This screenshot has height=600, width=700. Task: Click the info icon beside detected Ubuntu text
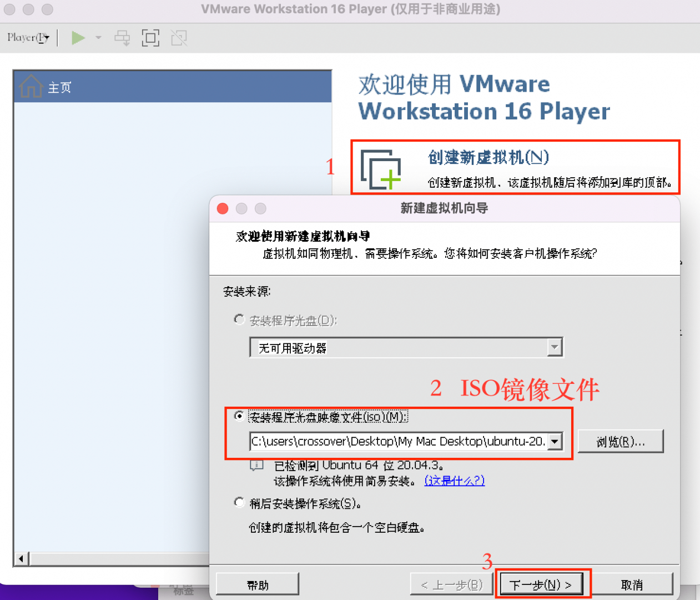256,466
